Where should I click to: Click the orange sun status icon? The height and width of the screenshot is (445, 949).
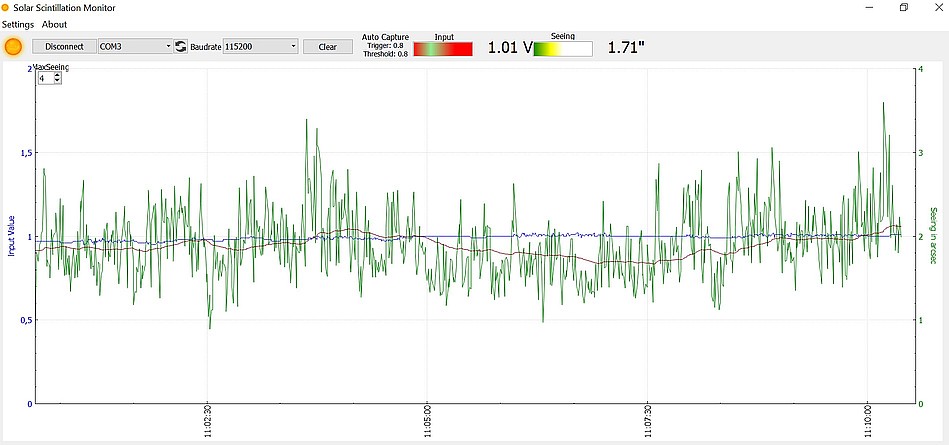click(13, 47)
